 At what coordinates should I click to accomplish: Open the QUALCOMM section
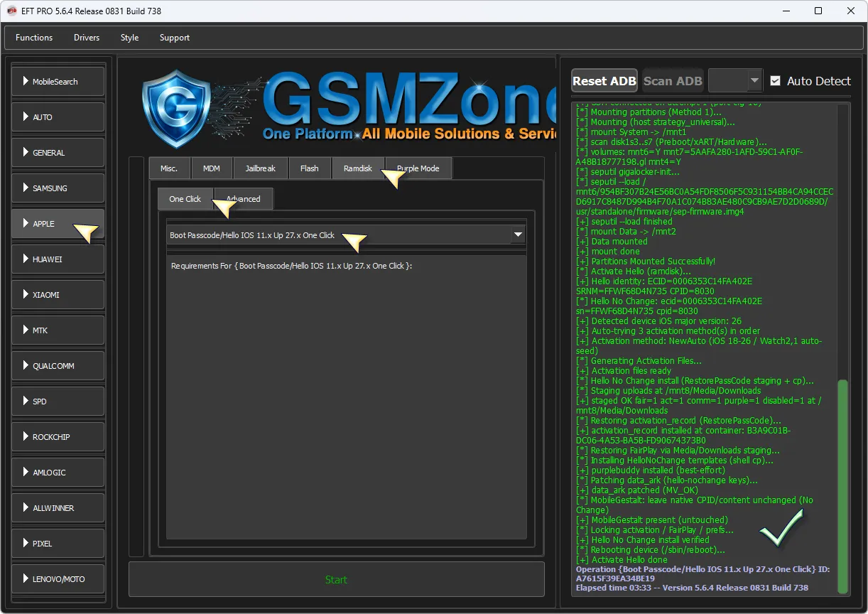pos(58,366)
